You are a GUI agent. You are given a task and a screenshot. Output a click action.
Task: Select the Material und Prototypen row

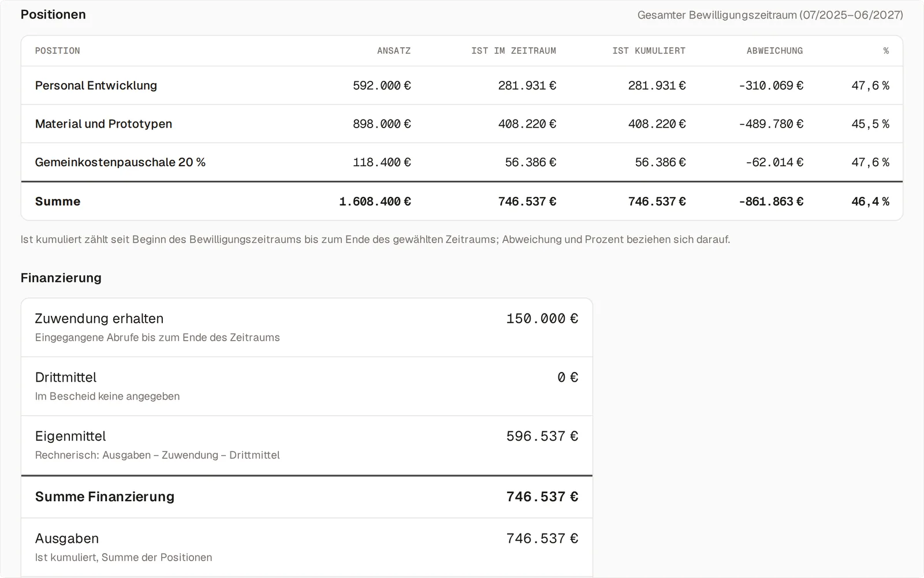(462, 124)
